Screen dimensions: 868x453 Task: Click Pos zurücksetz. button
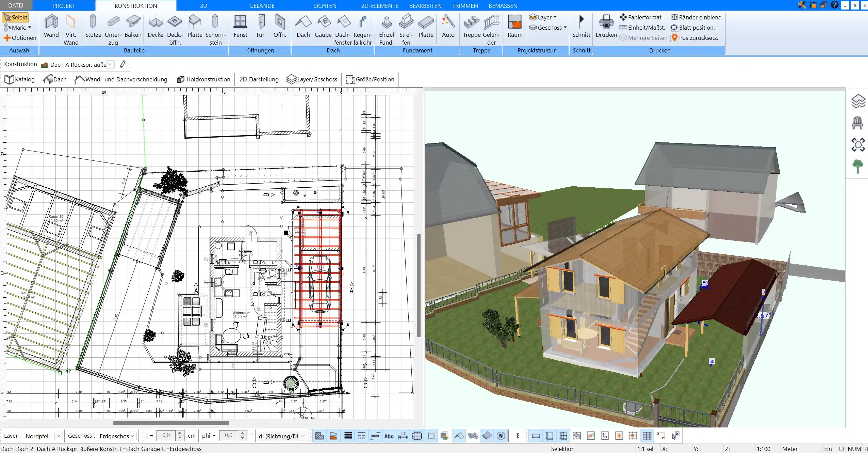tap(694, 38)
